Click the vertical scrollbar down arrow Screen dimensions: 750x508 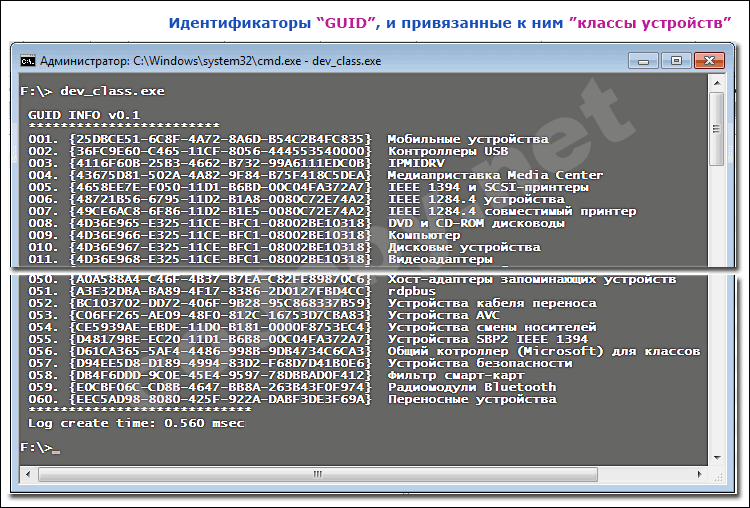pyautogui.click(x=717, y=458)
